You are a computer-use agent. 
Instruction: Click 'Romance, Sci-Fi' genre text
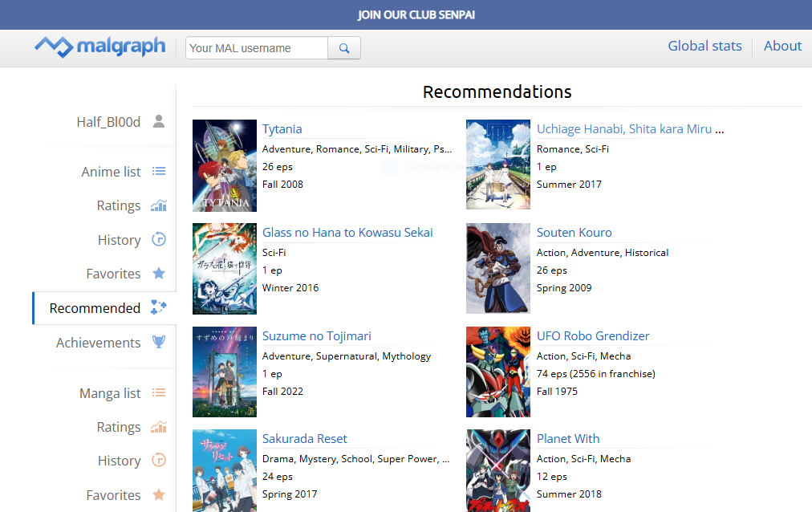coord(573,149)
